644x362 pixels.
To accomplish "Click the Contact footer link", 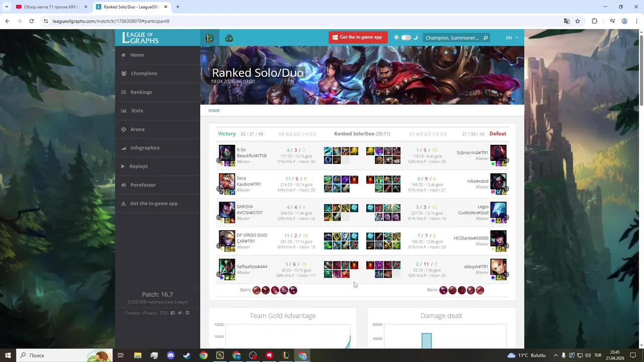I will click(132, 313).
